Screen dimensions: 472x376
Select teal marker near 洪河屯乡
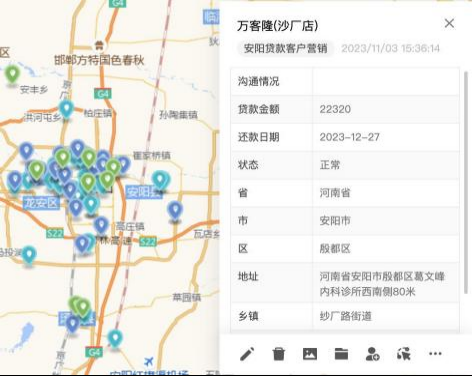pyautogui.click(x=66, y=109)
